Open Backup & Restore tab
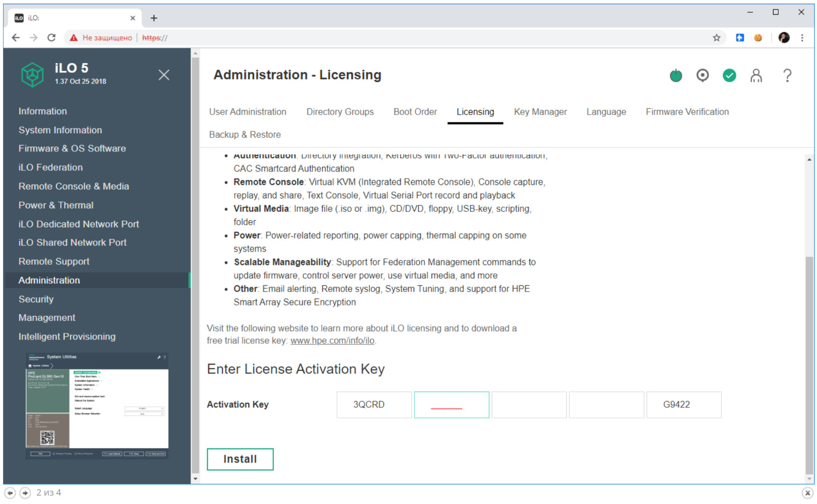 pyautogui.click(x=245, y=135)
